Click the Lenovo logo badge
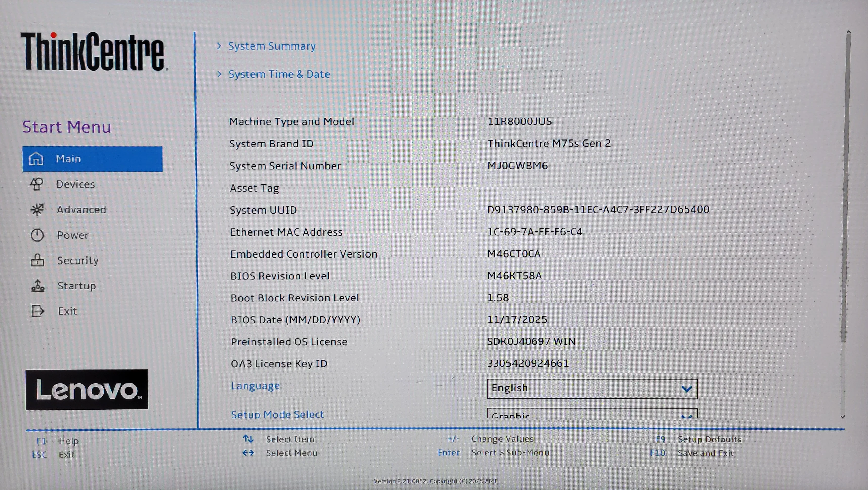This screenshot has height=490, width=868. (86, 390)
